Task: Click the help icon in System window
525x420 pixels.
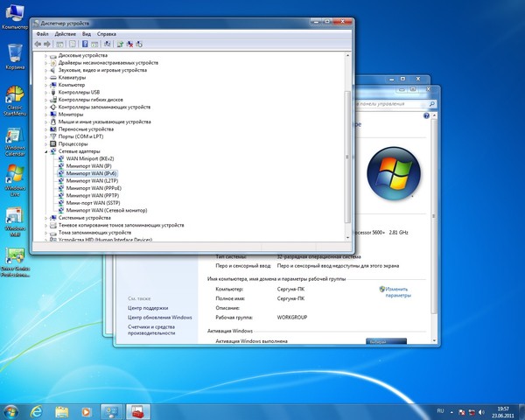Action: pyautogui.click(x=426, y=115)
